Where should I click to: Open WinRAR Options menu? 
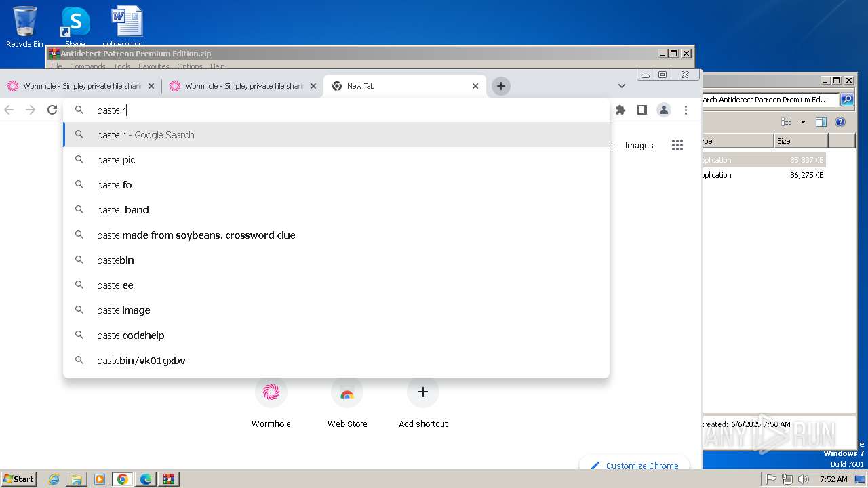(190, 66)
